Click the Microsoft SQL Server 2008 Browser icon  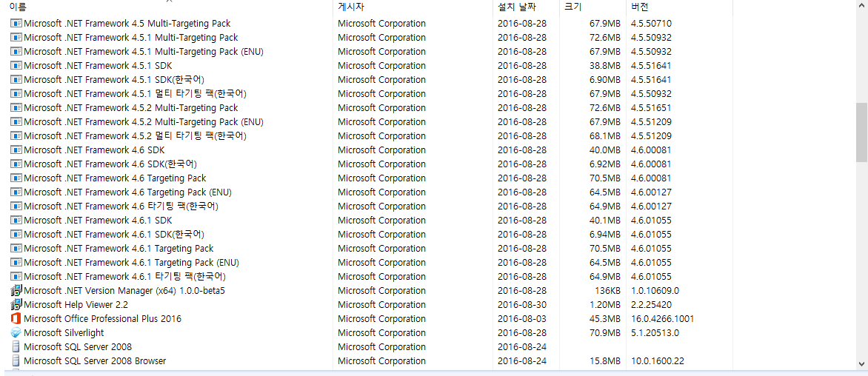click(16, 361)
